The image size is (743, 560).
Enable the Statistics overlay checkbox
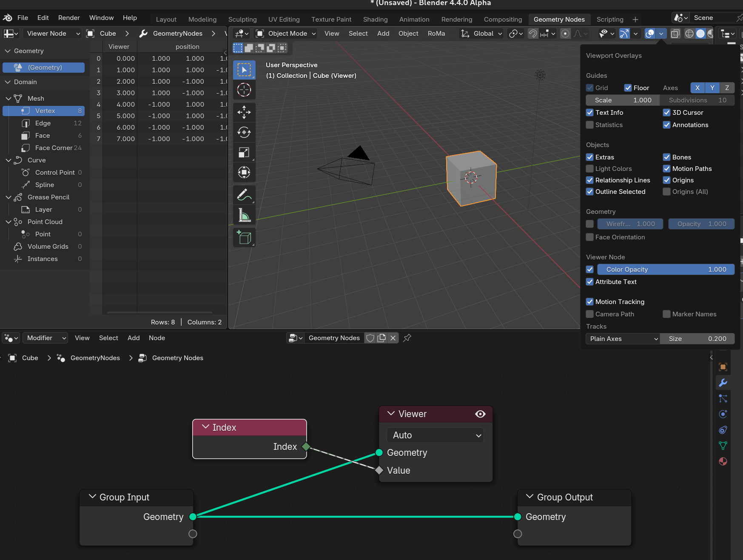[x=590, y=125]
